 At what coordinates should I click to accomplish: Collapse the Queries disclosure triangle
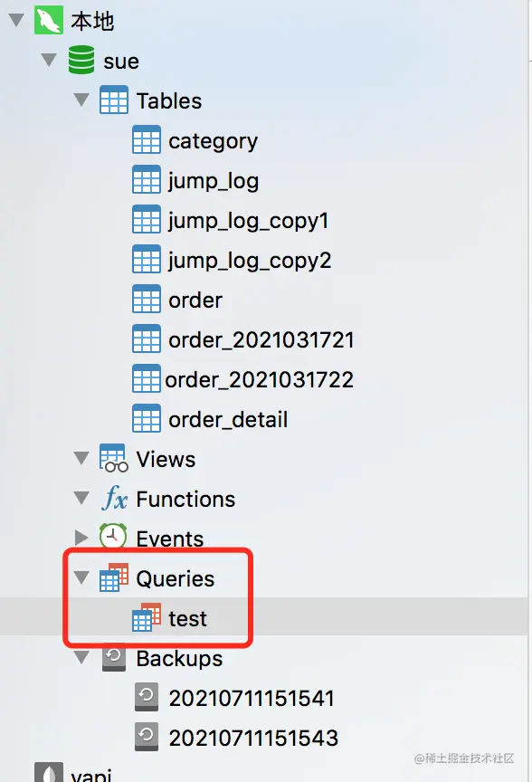[81, 577]
